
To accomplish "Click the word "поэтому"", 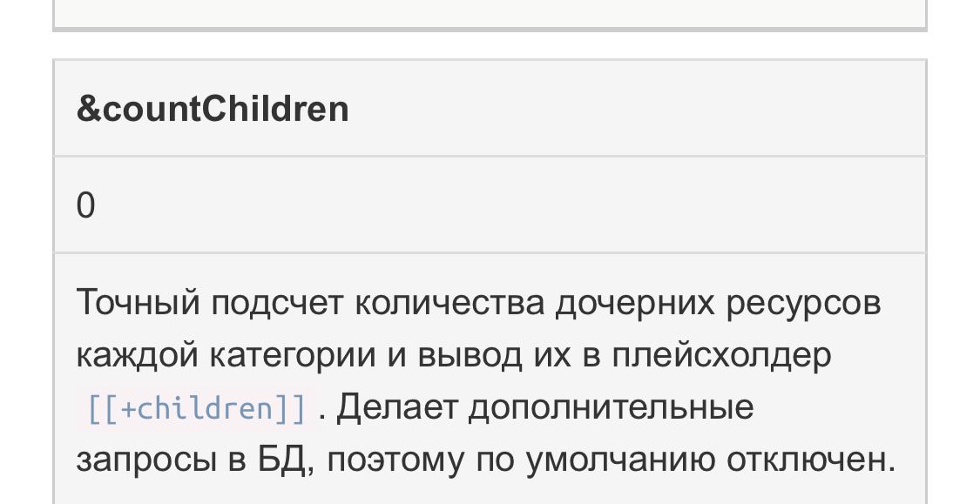I will pos(401,460).
